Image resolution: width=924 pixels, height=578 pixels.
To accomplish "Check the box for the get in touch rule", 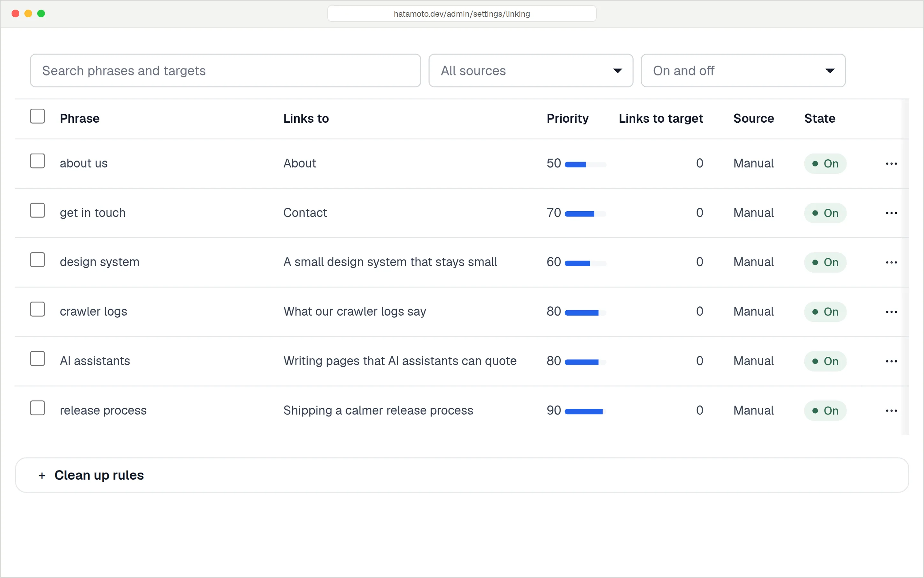I will [x=38, y=210].
